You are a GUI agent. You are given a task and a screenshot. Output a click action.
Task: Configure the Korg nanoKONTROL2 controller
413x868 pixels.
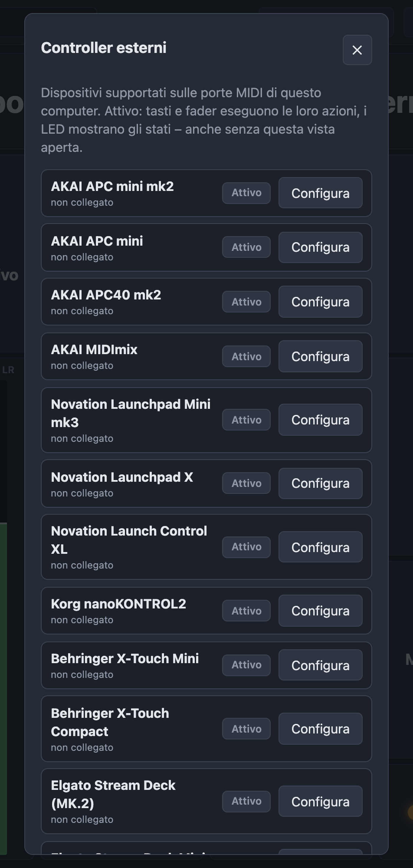tap(320, 611)
